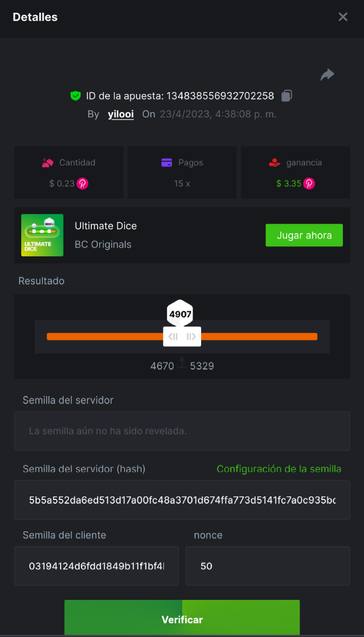
Task: Click the green verified shield icon
Action: [75, 96]
